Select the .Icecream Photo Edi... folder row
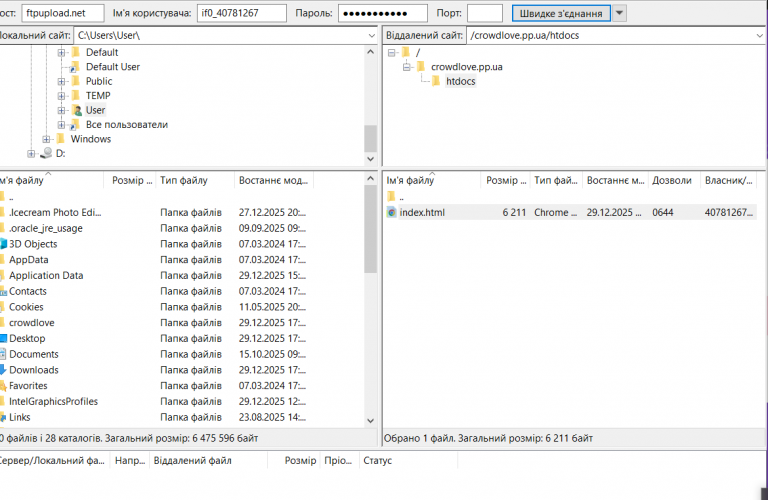768x500 pixels. click(x=157, y=213)
